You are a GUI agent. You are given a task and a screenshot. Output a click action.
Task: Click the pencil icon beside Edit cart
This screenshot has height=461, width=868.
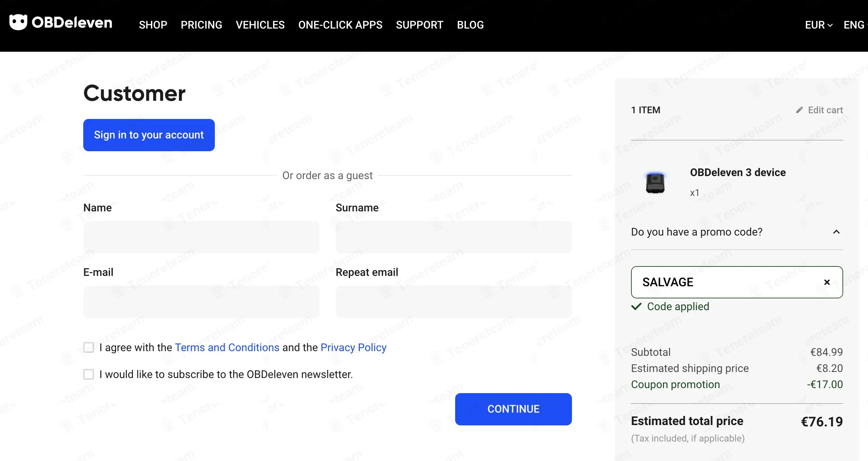pos(799,110)
